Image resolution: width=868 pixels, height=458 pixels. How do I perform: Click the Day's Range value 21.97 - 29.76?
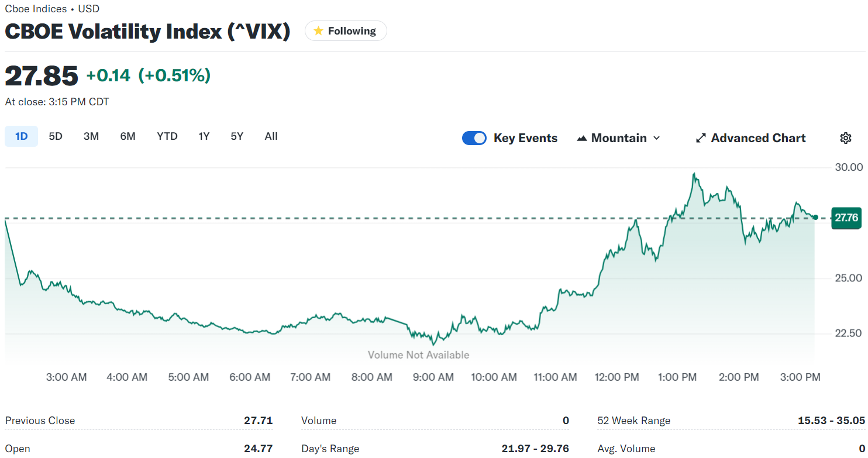point(535,449)
